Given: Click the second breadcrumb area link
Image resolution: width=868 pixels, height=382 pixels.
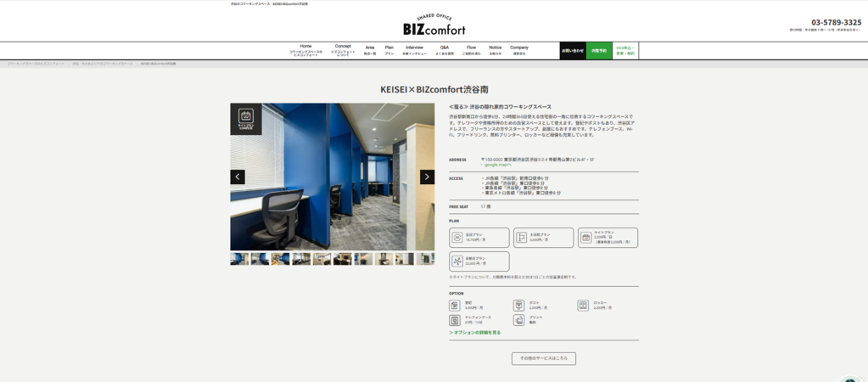Looking at the screenshot, I should [103, 64].
